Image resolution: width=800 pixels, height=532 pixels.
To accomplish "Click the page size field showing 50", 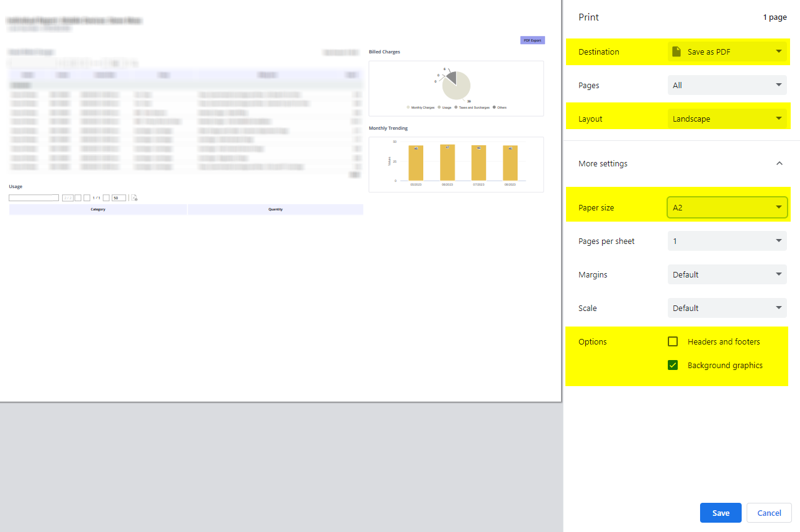I will [119, 198].
